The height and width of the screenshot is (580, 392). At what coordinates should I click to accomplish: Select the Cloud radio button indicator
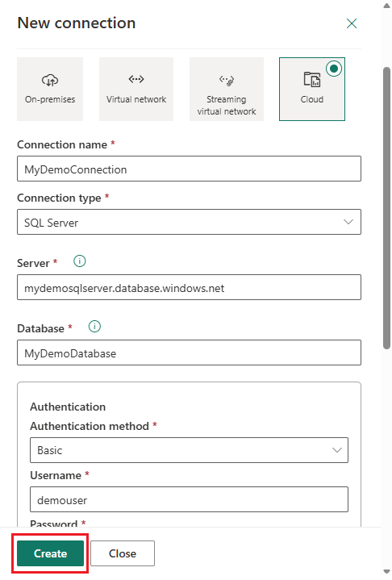click(334, 69)
